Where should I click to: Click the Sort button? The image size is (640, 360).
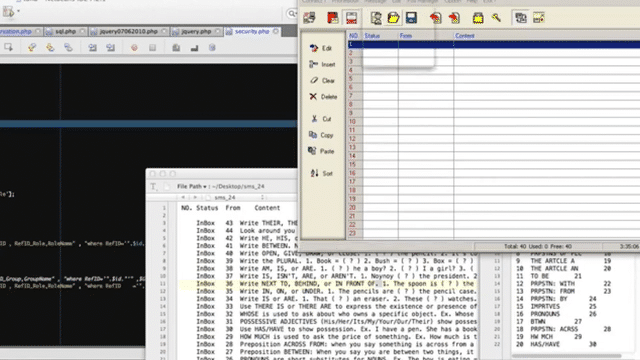click(x=321, y=173)
